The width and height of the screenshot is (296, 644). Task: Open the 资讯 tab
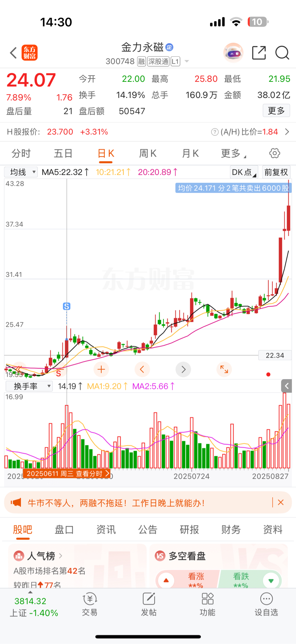coord(106,530)
